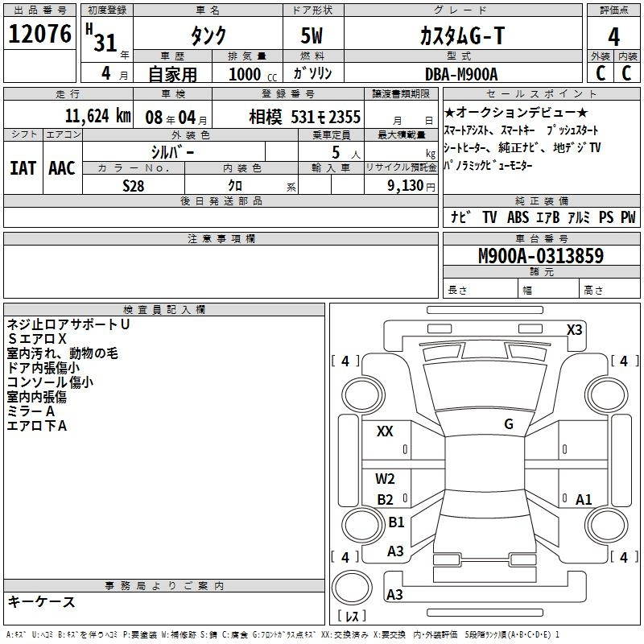
Task: Select B1 mark on diagram
Action: [396, 522]
